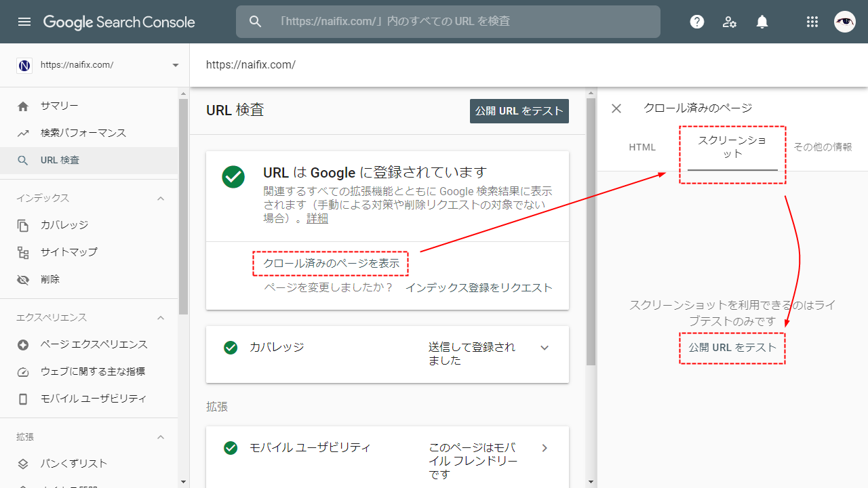Click the naifix.com property favicon
Image resolution: width=868 pixels, height=488 pixels.
point(24,65)
